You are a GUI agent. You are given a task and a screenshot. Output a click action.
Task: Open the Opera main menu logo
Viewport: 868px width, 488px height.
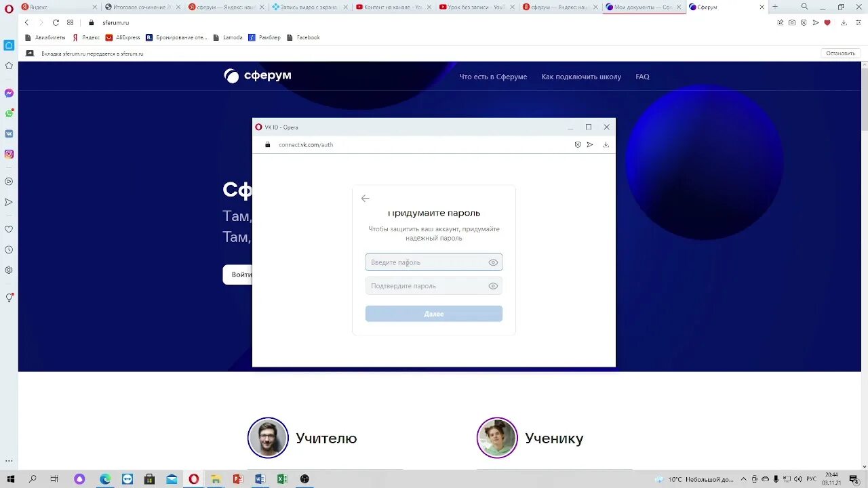pos(9,9)
